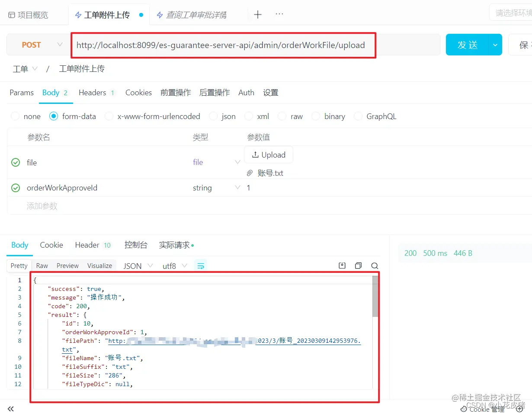Click the save response download icon
This screenshot has width=532, height=413.
point(342,266)
